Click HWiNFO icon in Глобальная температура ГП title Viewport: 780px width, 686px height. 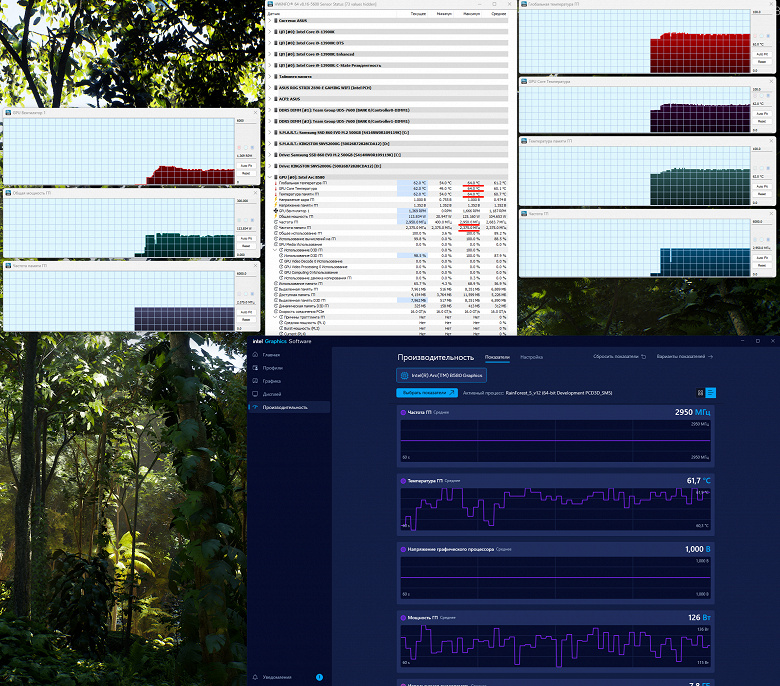coord(524,4)
